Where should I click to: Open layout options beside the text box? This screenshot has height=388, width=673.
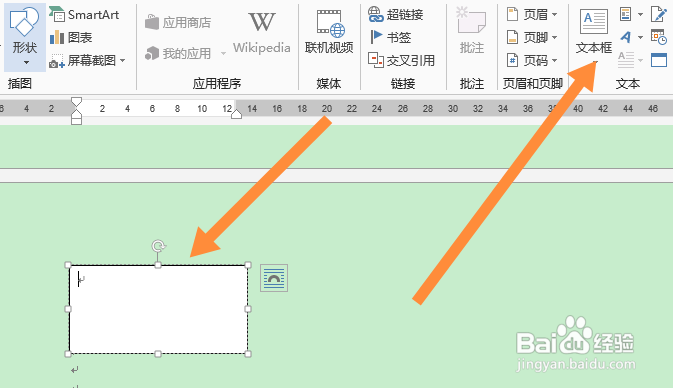coord(274,278)
